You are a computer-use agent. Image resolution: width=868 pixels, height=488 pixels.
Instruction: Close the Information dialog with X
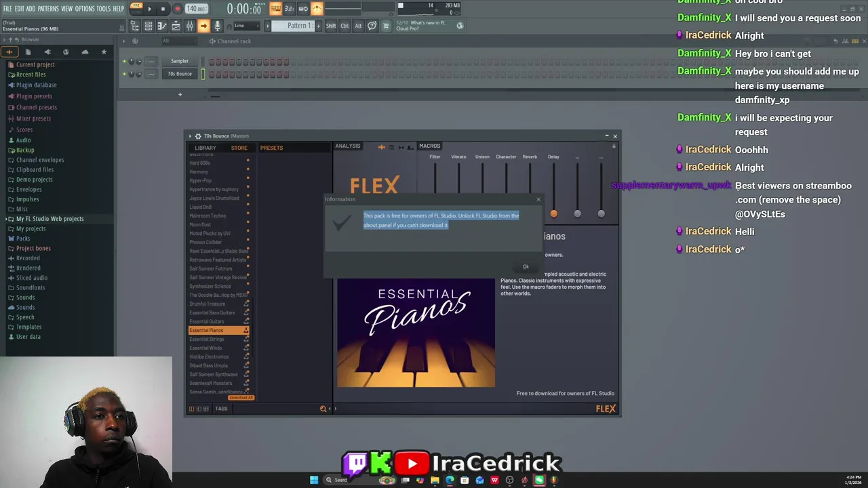538,199
